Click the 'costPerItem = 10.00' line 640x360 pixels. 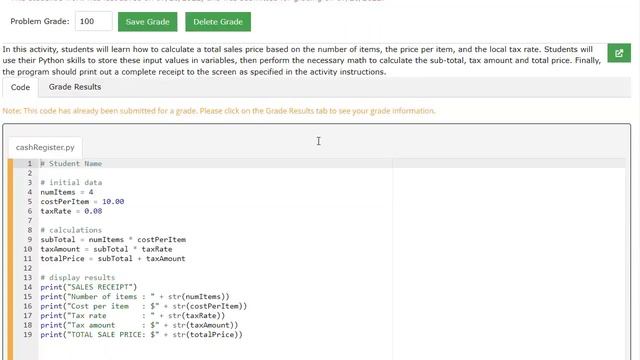tap(82, 202)
